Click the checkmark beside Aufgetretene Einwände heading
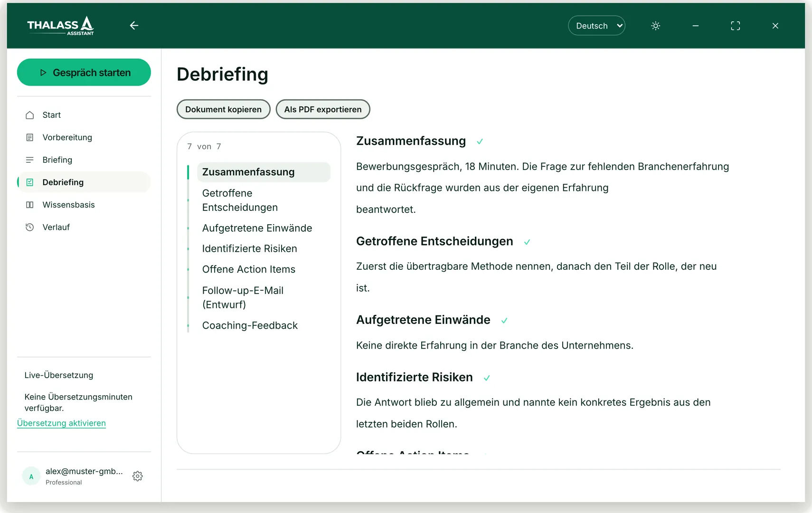The image size is (812, 513). [x=504, y=321]
